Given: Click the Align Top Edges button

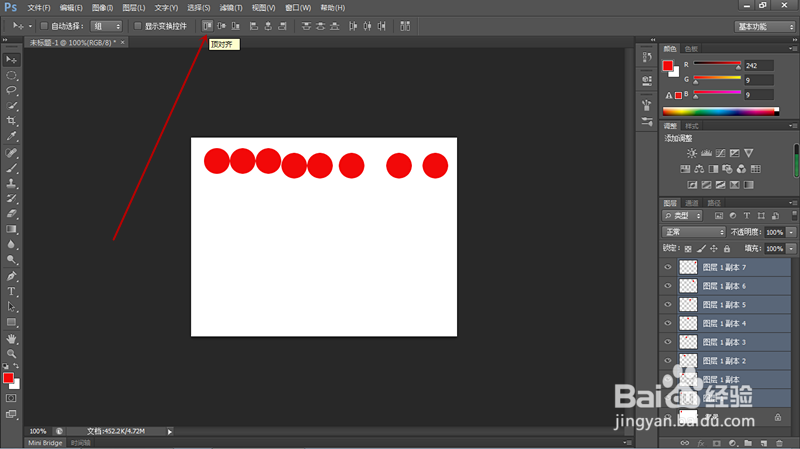Looking at the screenshot, I should (x=207, y=26).
